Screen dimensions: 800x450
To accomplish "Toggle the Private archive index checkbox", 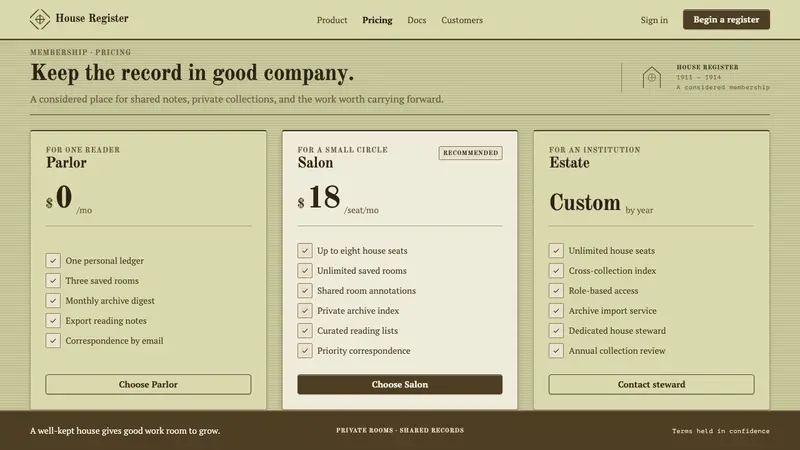I will pos(305,310).
